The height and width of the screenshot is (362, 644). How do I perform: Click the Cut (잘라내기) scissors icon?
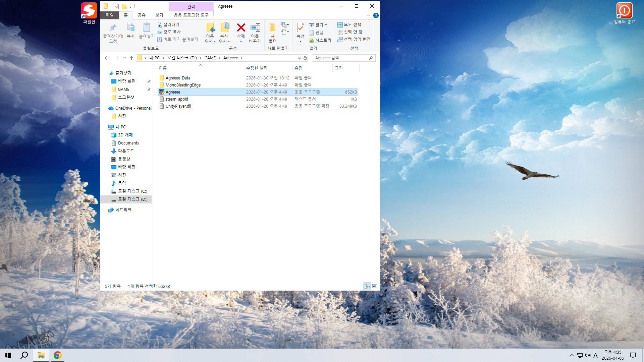(160, 25)
